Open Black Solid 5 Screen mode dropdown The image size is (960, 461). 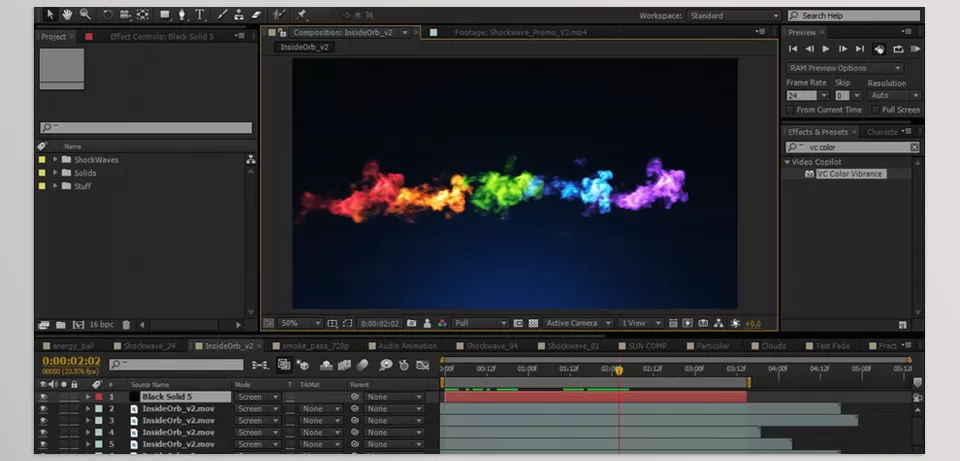[x=258, y=397]
